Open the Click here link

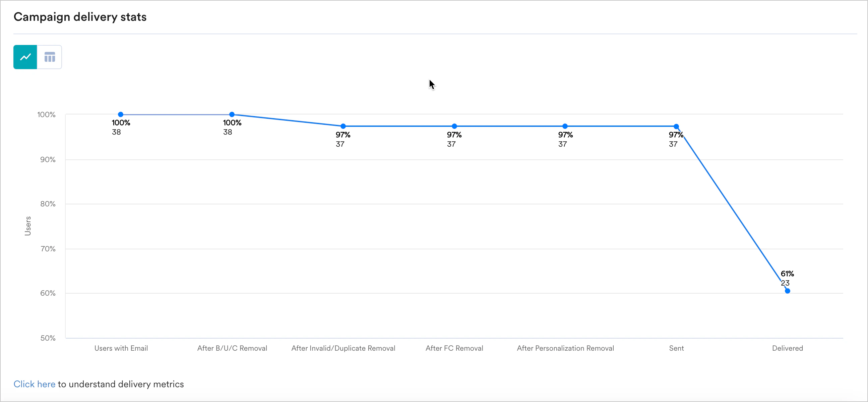click(35, 384)
